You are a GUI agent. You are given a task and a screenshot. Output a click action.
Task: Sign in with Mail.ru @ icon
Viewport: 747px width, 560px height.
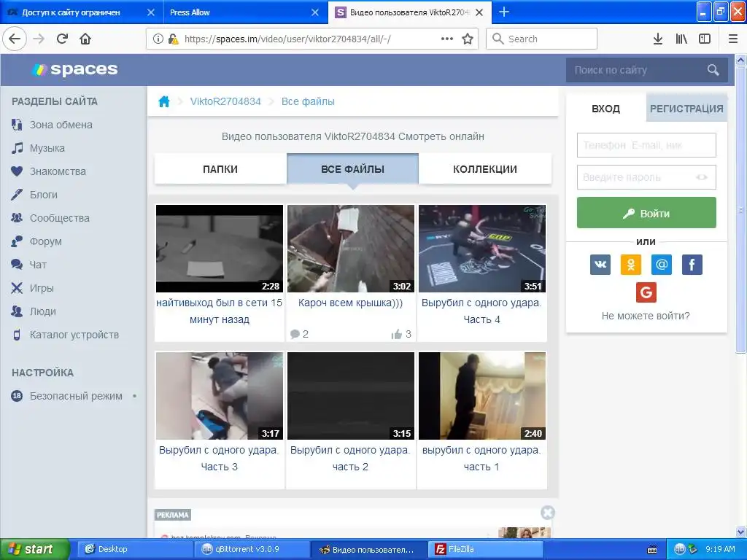point(662,264)
